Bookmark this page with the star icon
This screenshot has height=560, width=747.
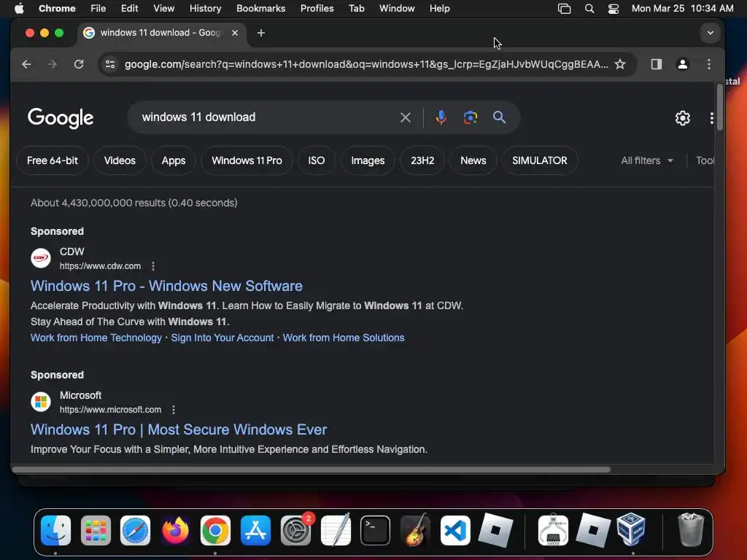pos(620,64)
